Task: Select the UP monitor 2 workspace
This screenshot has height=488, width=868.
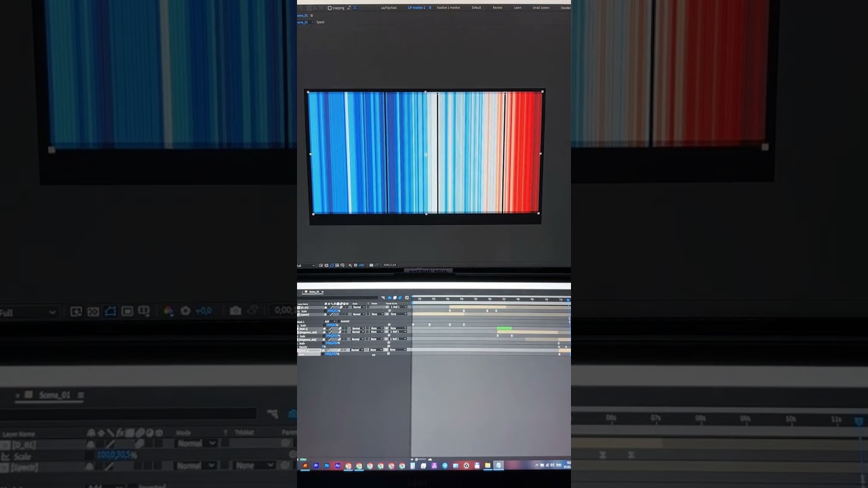Action: 416,7
